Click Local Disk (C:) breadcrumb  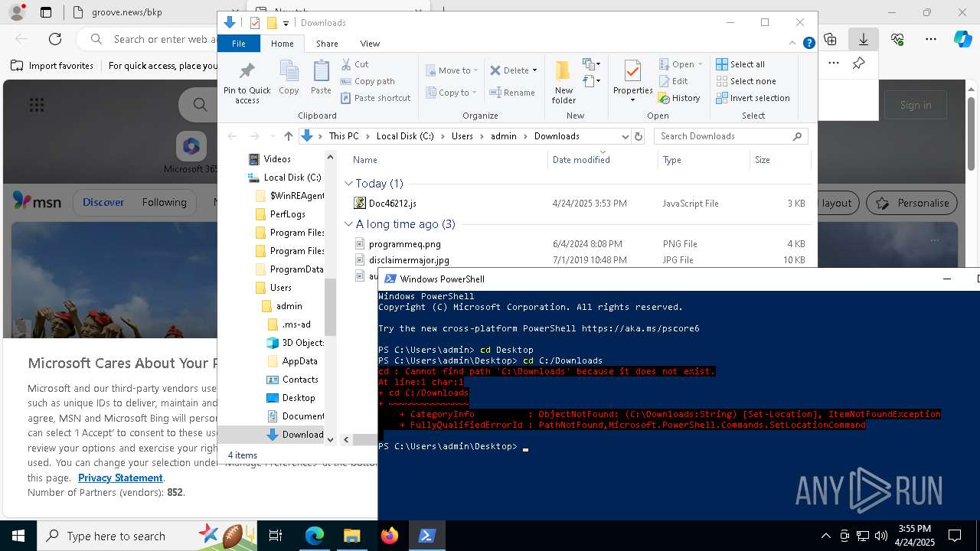point(405,136)
